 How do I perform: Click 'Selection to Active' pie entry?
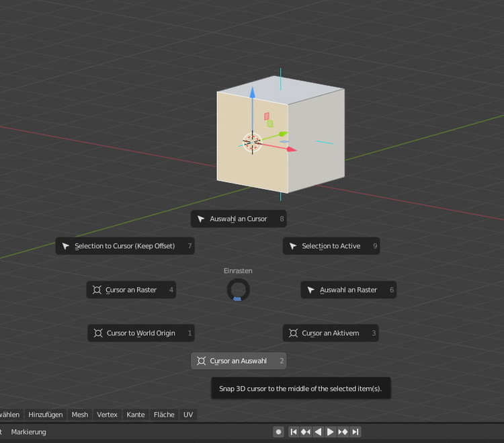tap(331, 246)
